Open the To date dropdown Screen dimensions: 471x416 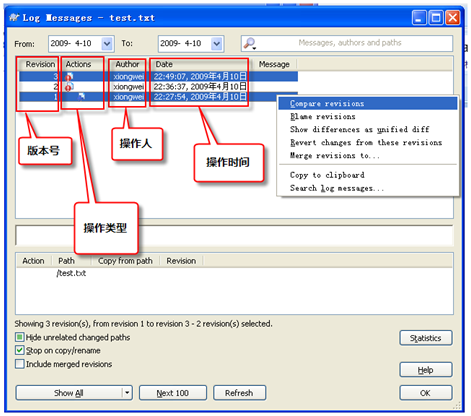tap(217, 44)
